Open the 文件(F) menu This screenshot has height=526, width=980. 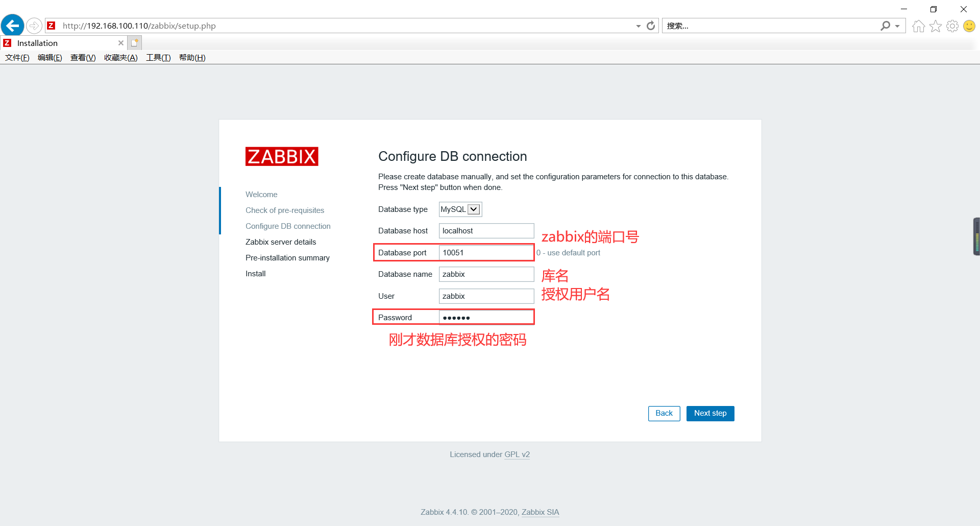coord(17,58)
